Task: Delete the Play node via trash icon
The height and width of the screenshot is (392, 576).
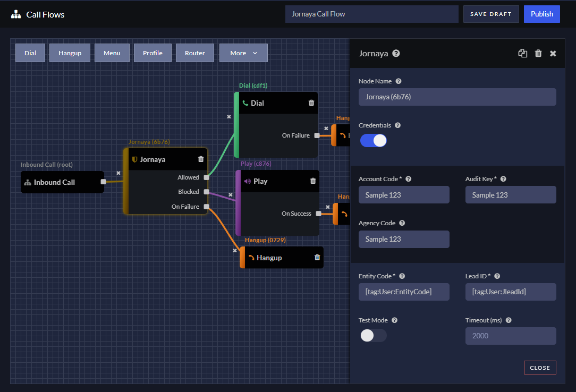Action: [313, 181]
